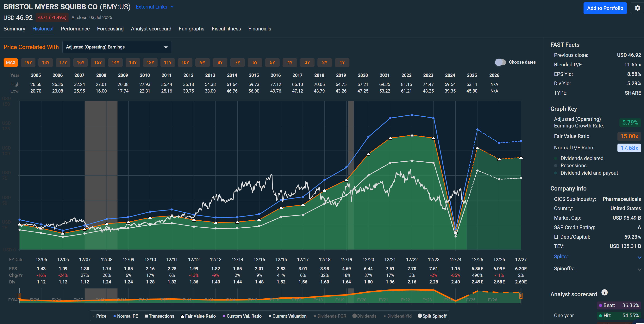Toggle the Split Spinoff legend marker
Image resolution: width=644 pixels, height=324 pixels.
coord(420,316)
